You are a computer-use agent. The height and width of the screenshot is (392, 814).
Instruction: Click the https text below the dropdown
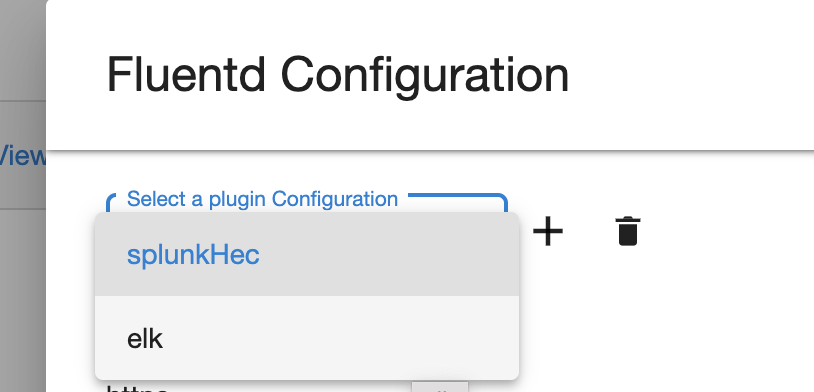point(137,388)
